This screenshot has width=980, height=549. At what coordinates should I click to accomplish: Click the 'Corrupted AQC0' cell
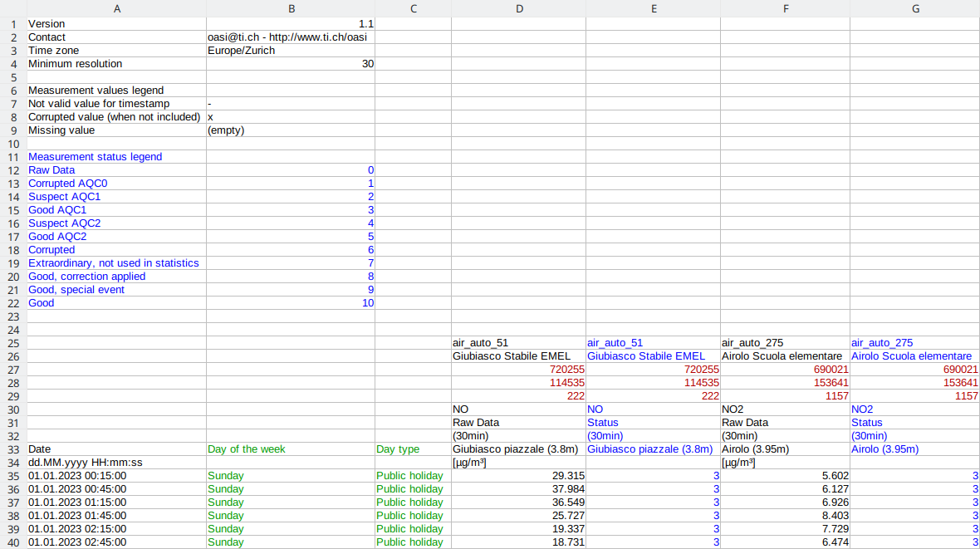tap(116, 184)
